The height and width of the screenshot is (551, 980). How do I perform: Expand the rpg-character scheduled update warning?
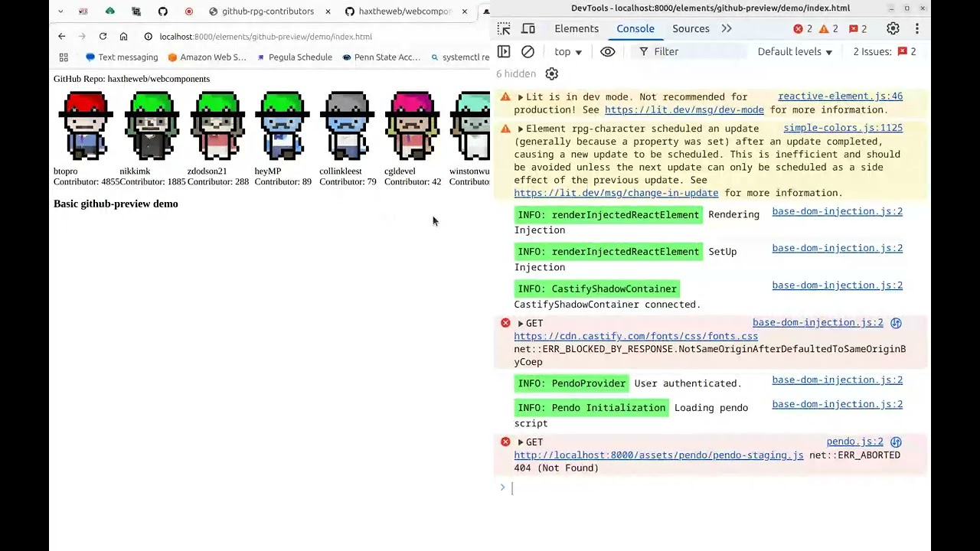pos(521,129)
